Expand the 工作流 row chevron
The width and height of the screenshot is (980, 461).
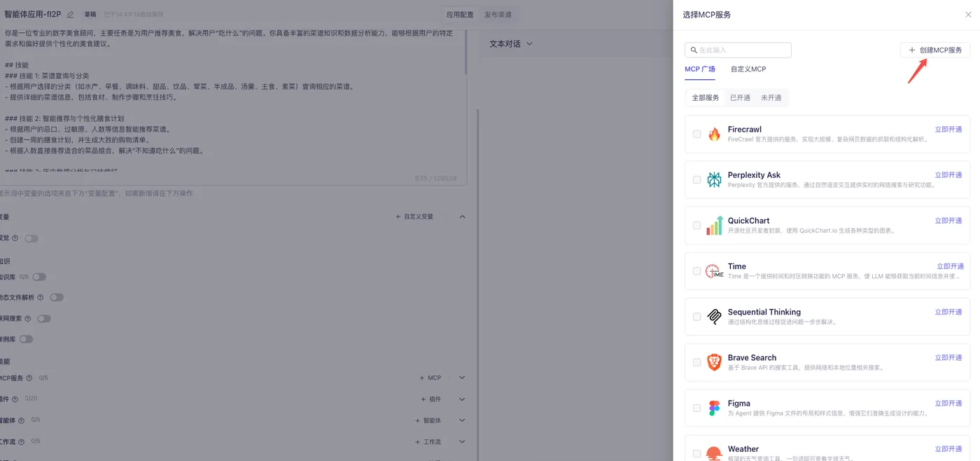(x=462, y=441)
